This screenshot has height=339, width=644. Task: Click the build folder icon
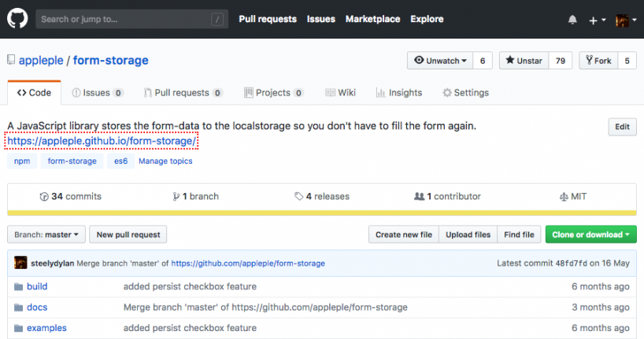point(17,286)
